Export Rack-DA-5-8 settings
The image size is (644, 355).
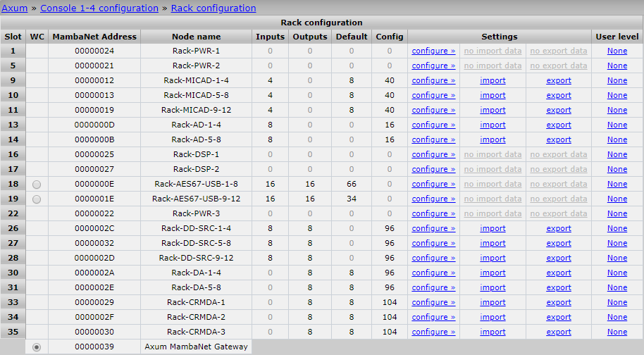[x=559, y=287]
